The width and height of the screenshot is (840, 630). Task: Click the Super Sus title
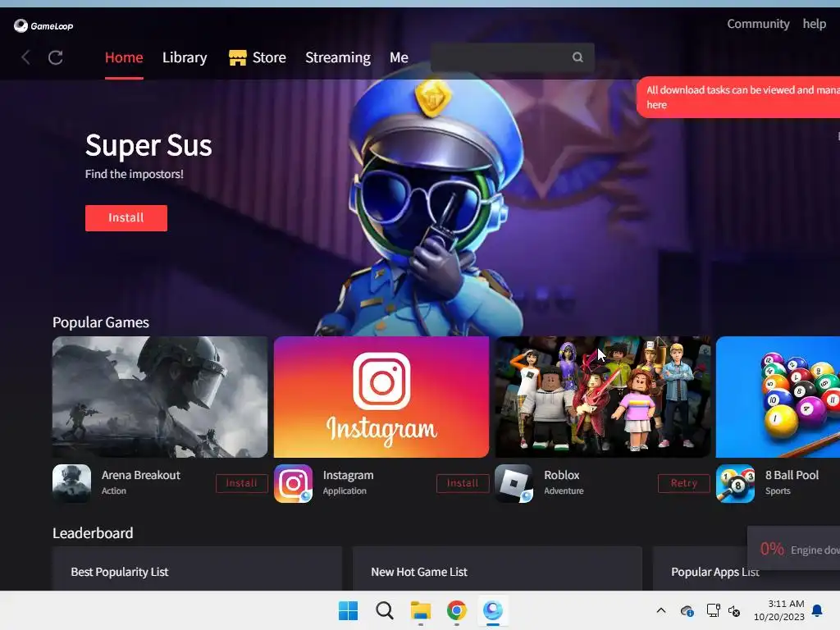149,145
